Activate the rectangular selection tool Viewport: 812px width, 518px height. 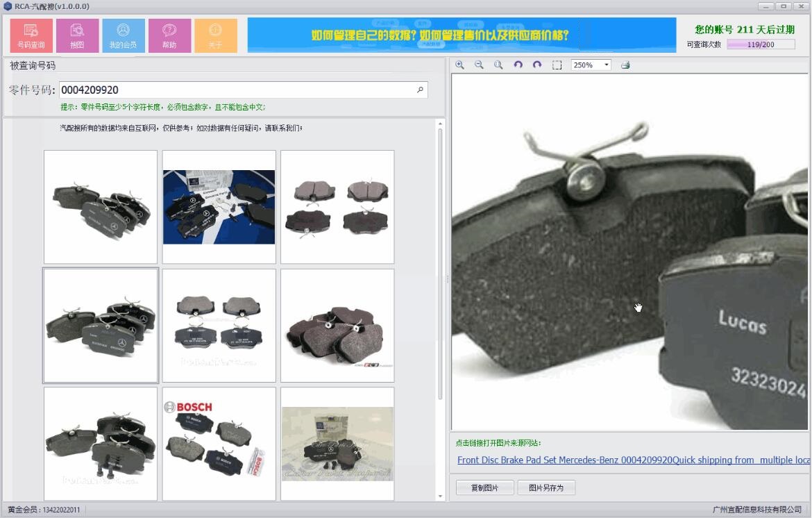[557, 65]
